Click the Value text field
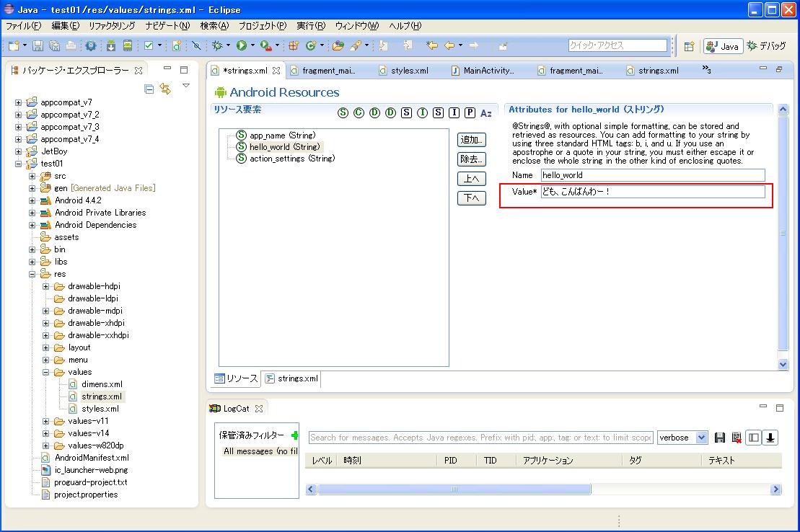800x532 pixels. point(653,192)
